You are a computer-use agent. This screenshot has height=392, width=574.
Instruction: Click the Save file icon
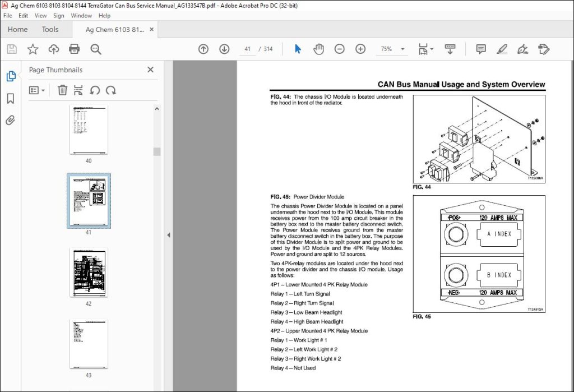pos(12,49)
